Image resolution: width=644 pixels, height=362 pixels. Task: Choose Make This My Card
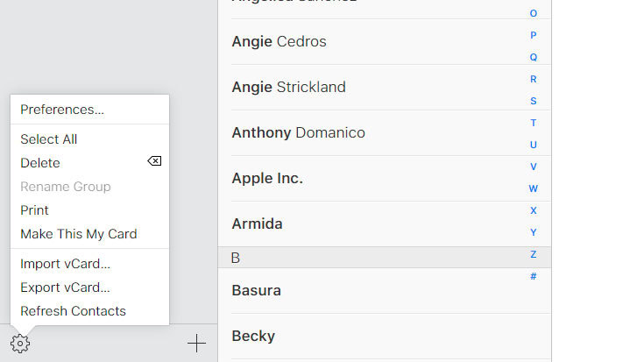[79, 234]
